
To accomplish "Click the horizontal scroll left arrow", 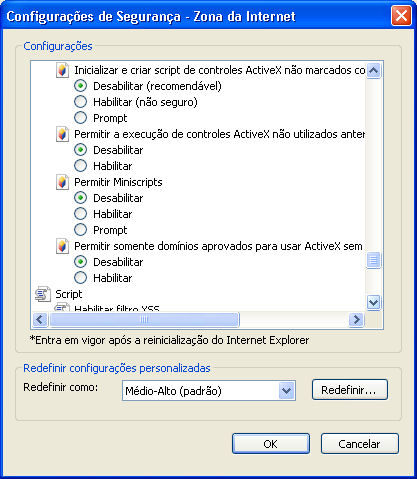I will pyautogui.click(x=40, y=320).
